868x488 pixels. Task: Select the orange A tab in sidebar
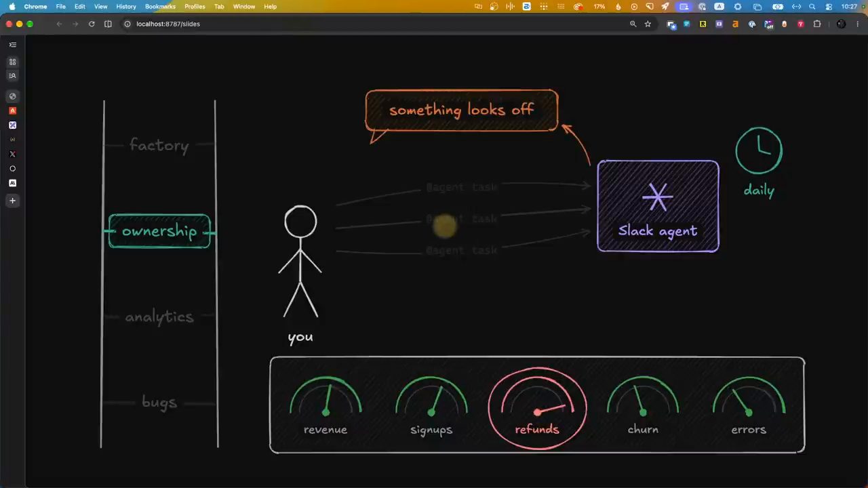12,110
